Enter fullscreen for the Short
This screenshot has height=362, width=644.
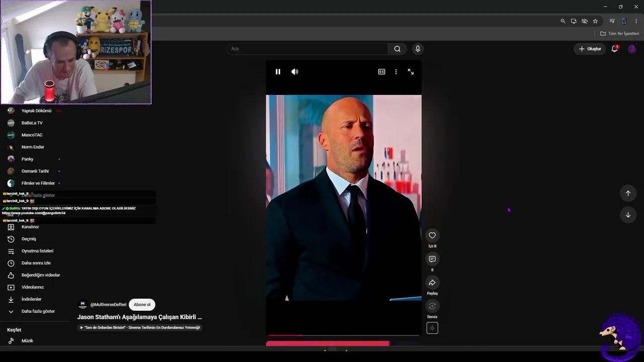click(x=411, y=72)
